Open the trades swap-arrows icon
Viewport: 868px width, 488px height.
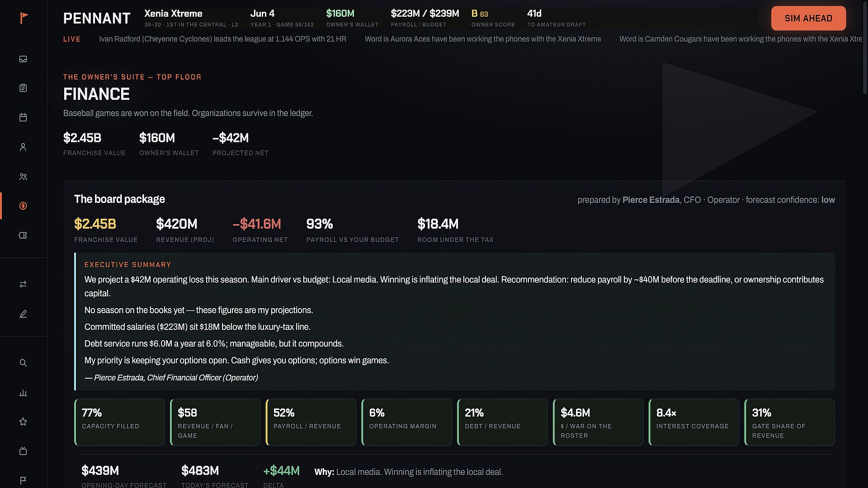click(23, 284)
